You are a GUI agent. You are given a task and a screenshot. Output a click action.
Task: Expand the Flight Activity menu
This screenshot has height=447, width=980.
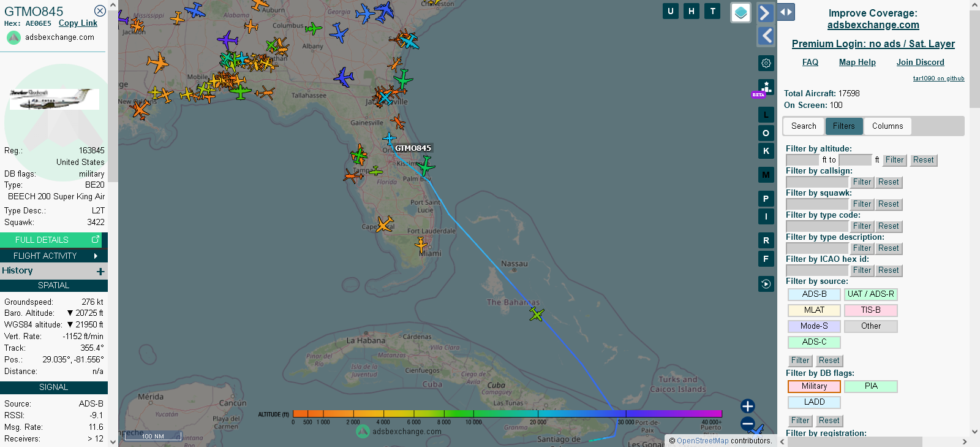tap(54, 256)
